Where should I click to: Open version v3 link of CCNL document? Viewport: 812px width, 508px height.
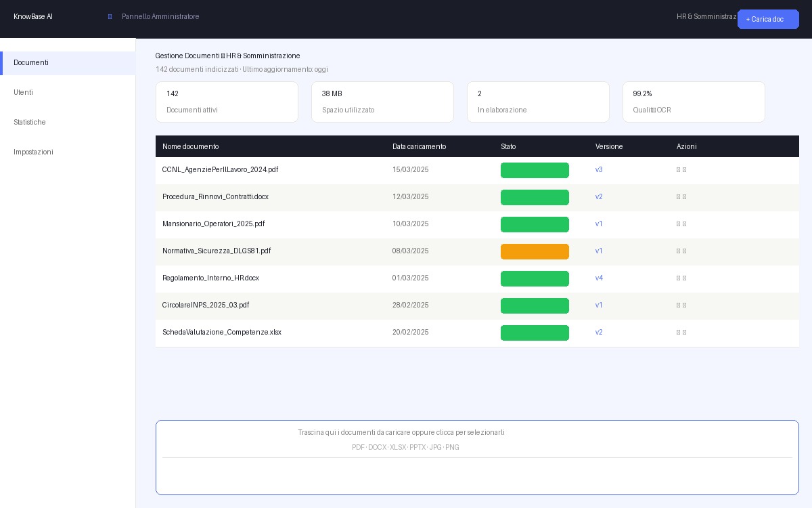(599, 170)
